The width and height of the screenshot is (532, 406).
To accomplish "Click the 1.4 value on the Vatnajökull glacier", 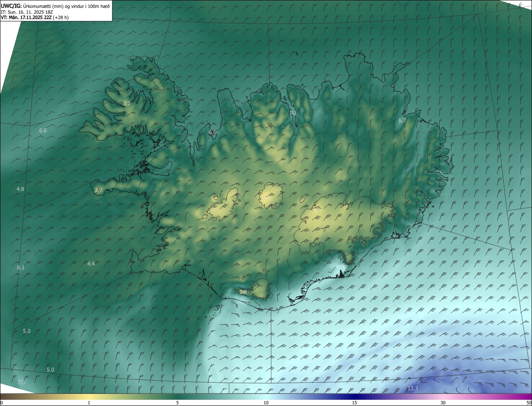I will click(x=316, y=211).
